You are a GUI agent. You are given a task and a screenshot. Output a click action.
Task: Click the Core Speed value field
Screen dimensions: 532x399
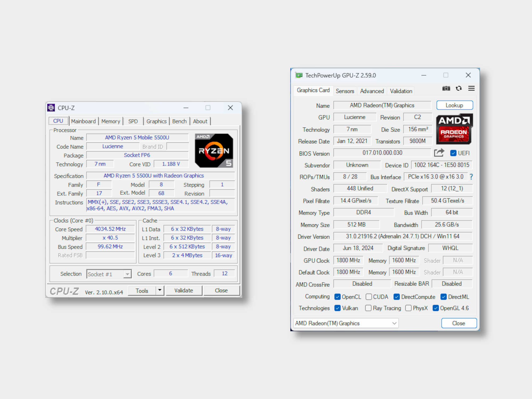[110, 229]
